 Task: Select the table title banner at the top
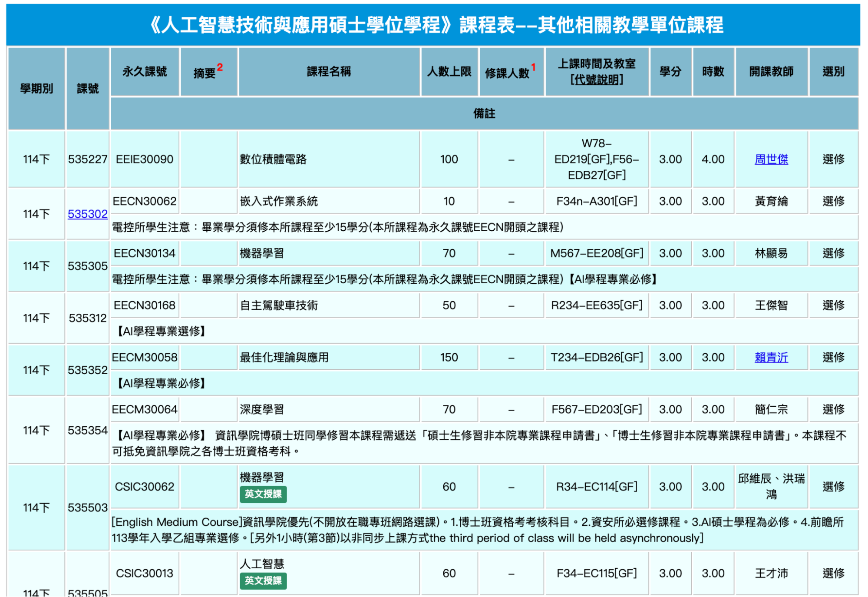(x=434, y=25)
